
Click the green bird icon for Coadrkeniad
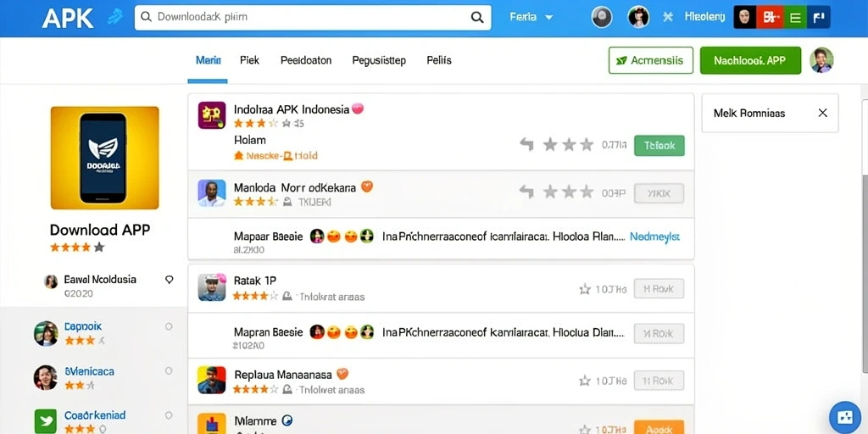click(46, 421)
